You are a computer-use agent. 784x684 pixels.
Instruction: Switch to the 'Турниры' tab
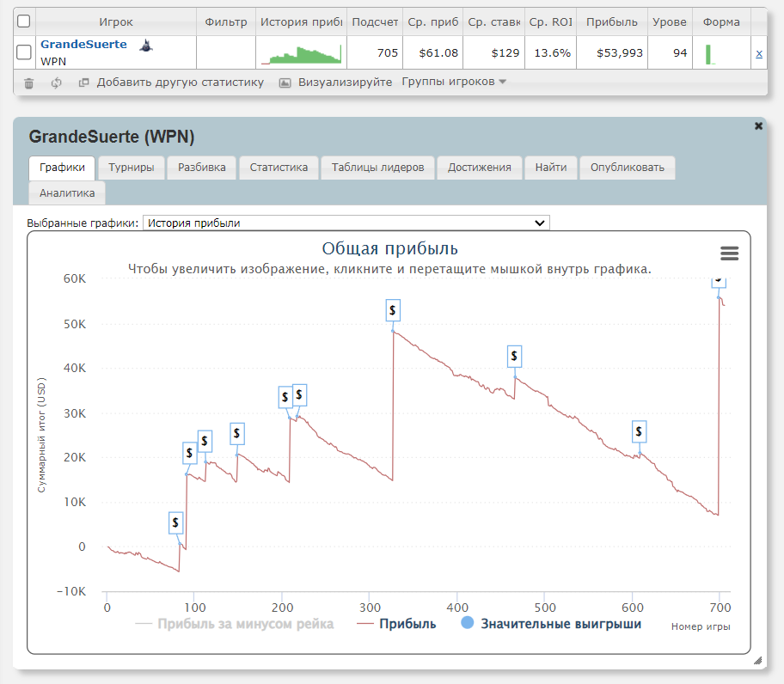(132, 168)
